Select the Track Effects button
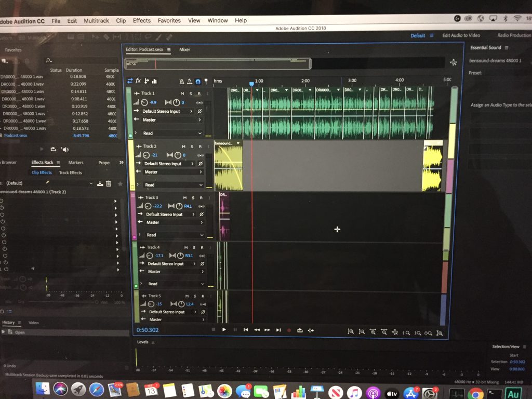This screenshot has width=532, height=399. tap(71, 172)
